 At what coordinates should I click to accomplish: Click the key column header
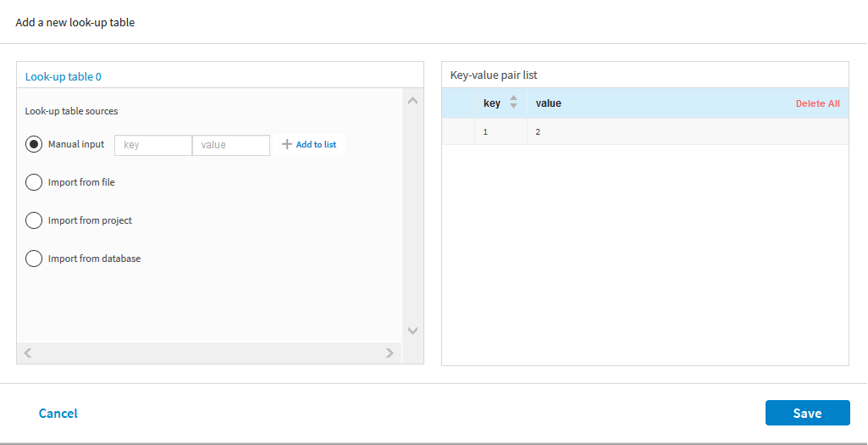pyautogui.click(x=492, y=103)
